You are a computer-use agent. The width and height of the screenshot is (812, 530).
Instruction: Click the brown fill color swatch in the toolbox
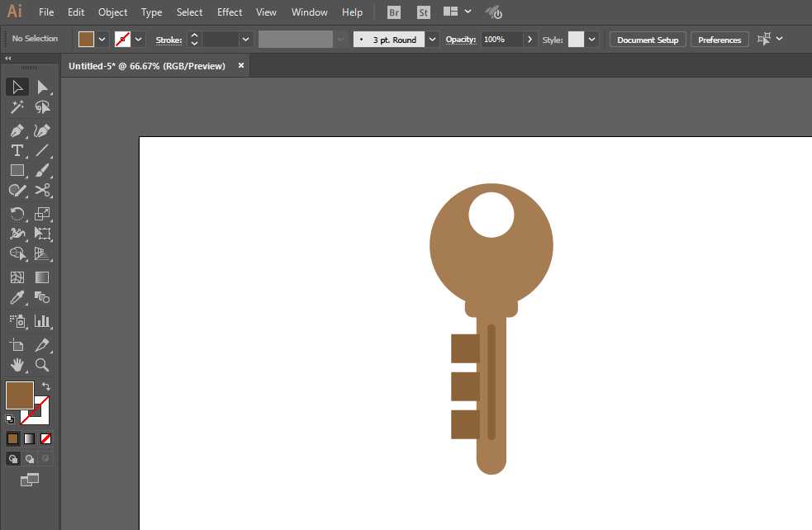[x=19, y=395]
